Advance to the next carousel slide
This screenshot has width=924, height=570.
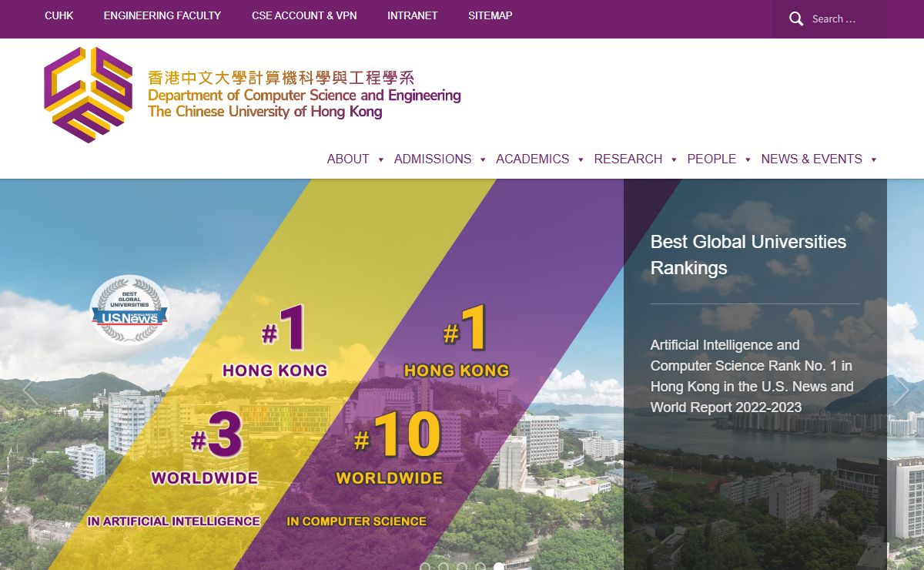tap(900, 391)
